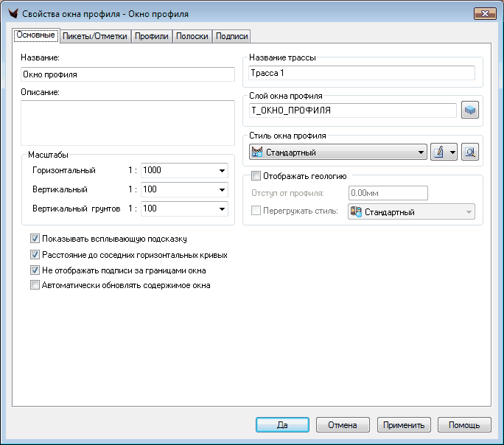Enable the Отображать геологию checkbox
This screenshot has height=445, width=504.
tap(256, 176)
